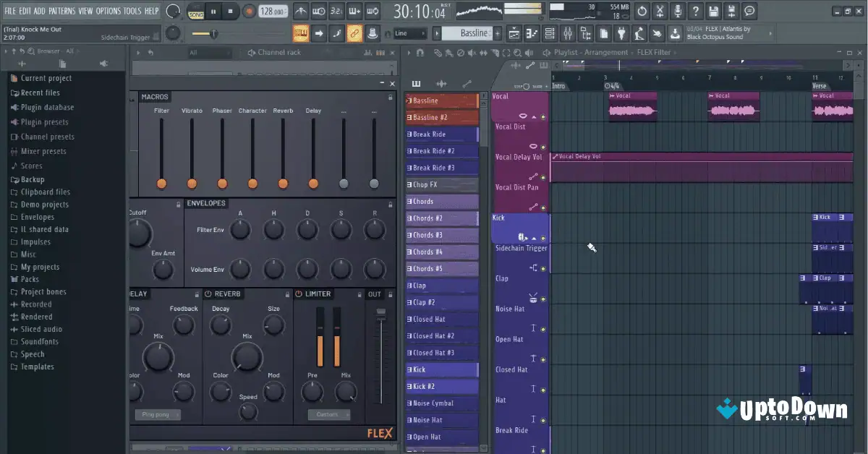Click the Snap magnet icon in the Playlist
This screenshot has height=454, width=868.
(x=421, y=52)
